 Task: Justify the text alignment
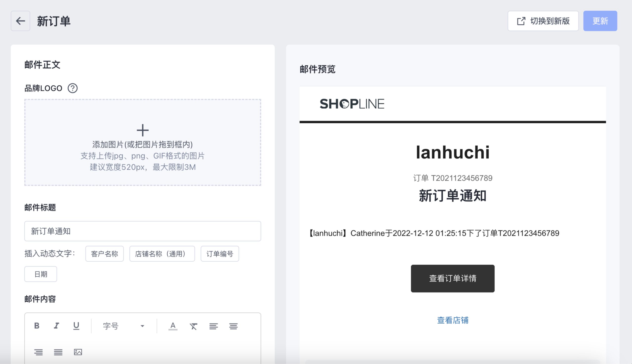(x=58, y=352)
